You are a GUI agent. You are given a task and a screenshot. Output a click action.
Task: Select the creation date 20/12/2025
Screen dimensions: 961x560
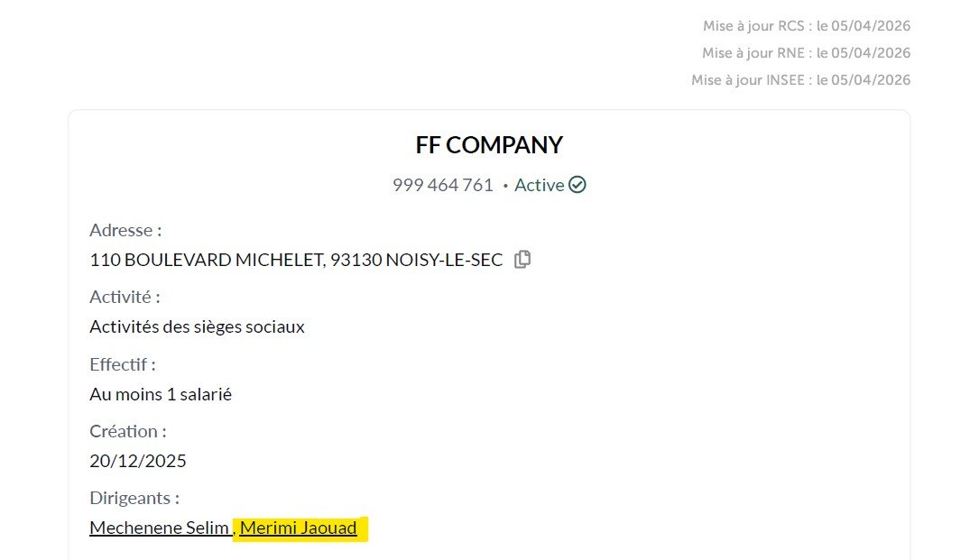click(138, 461)
